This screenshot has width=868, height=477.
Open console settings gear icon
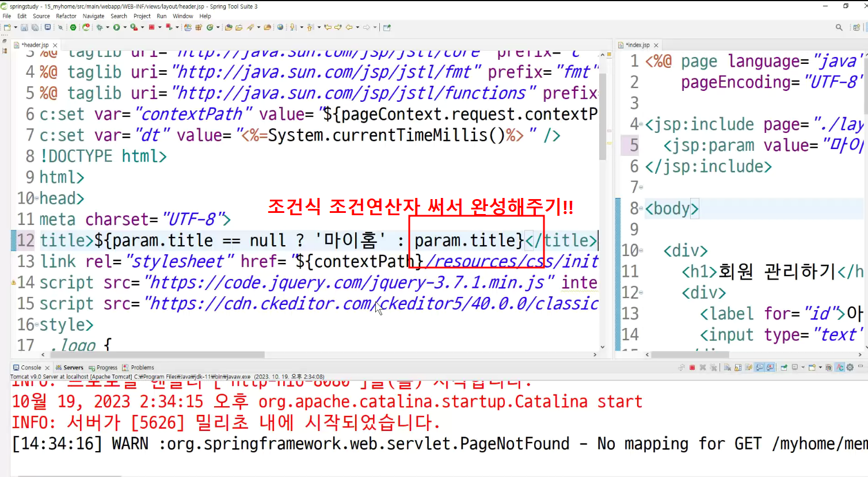(x=850, y=367)
